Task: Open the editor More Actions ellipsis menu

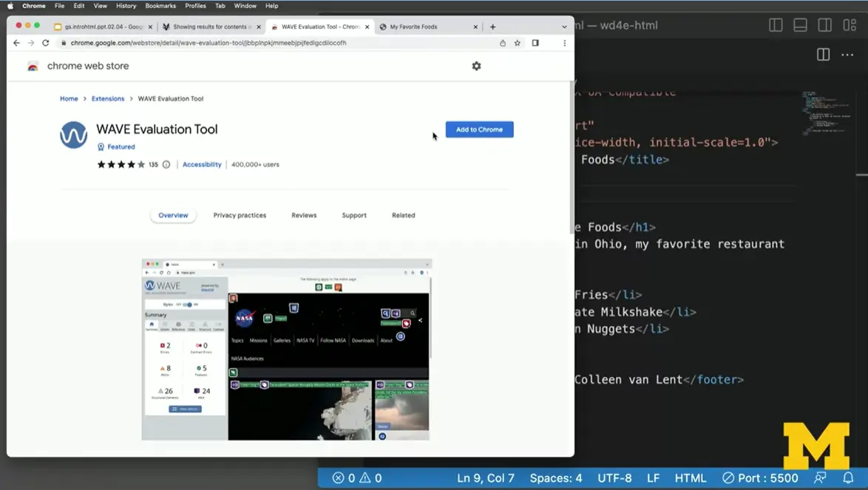Action: tap(847, 55)
